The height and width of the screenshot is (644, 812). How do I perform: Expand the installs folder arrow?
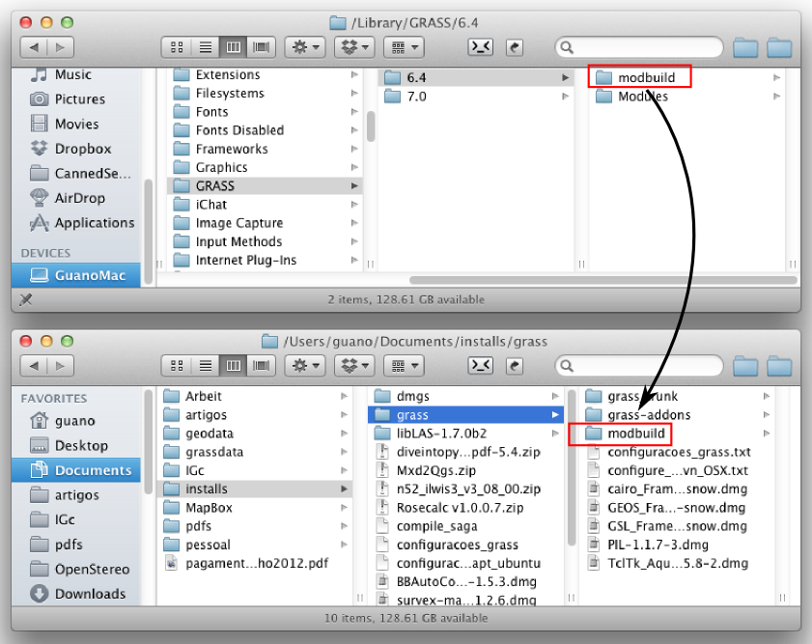[x=345, y=489]
